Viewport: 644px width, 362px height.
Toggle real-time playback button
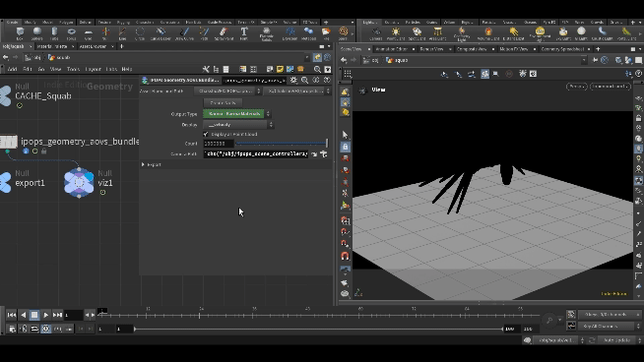coord(46,329)
